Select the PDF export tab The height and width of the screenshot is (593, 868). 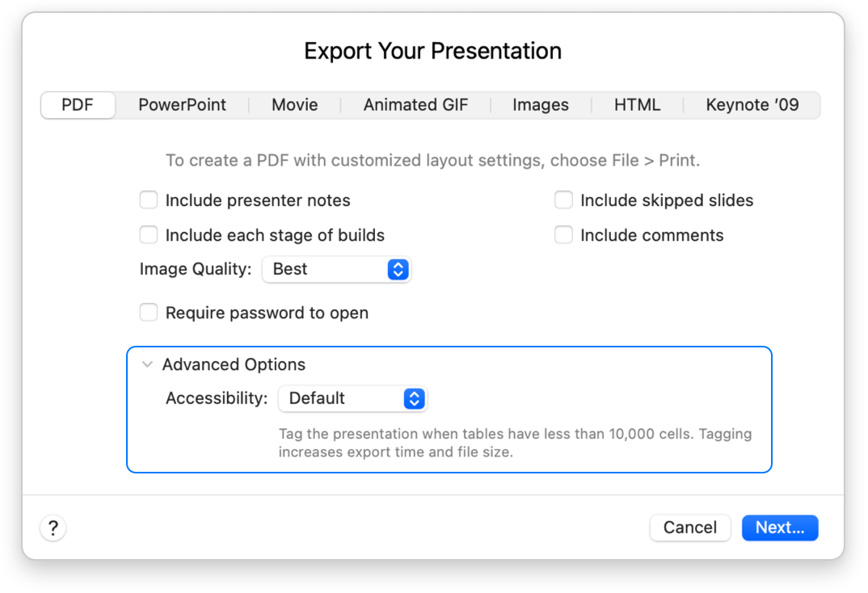(78, 105)
